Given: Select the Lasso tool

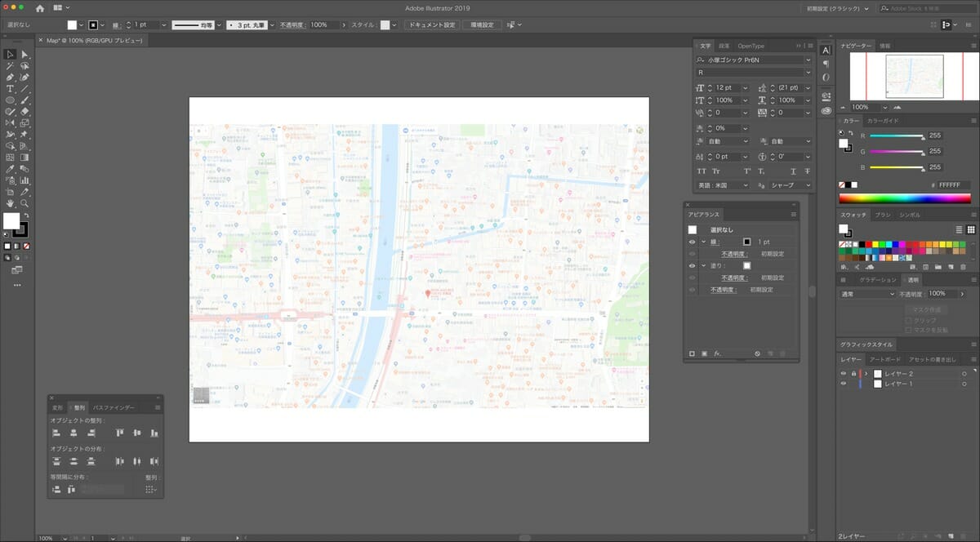Looking at the screenshot, I should [24, 65].
